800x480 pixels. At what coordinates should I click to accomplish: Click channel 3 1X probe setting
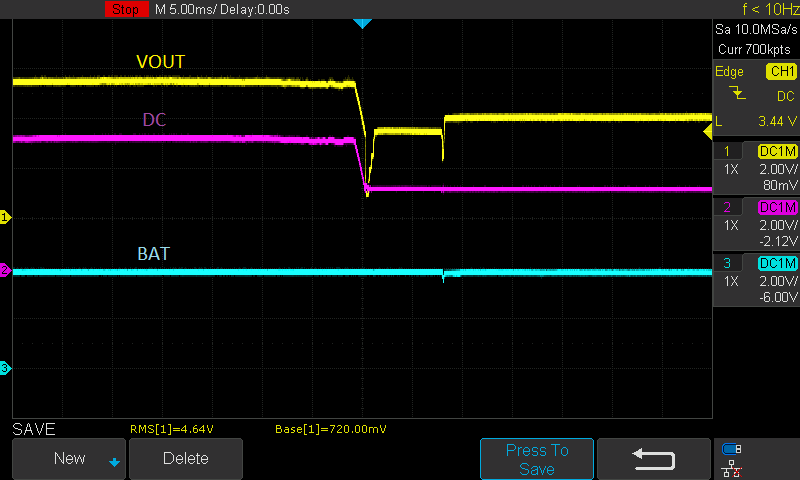tap(731, 282)
